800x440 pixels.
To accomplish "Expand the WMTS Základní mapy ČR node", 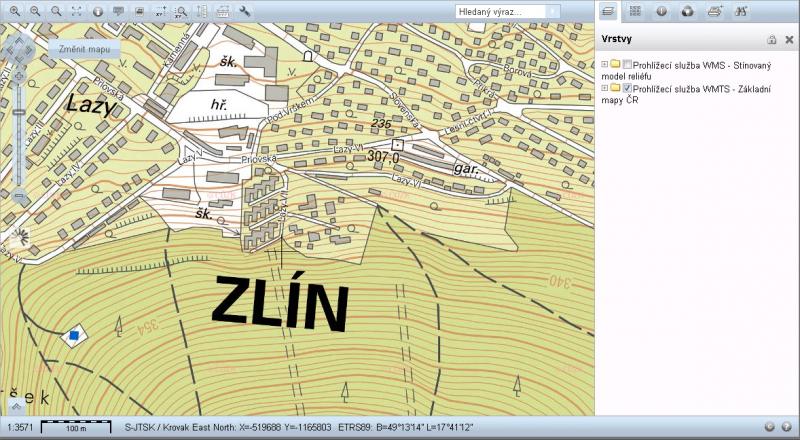I will coord(604,89).
